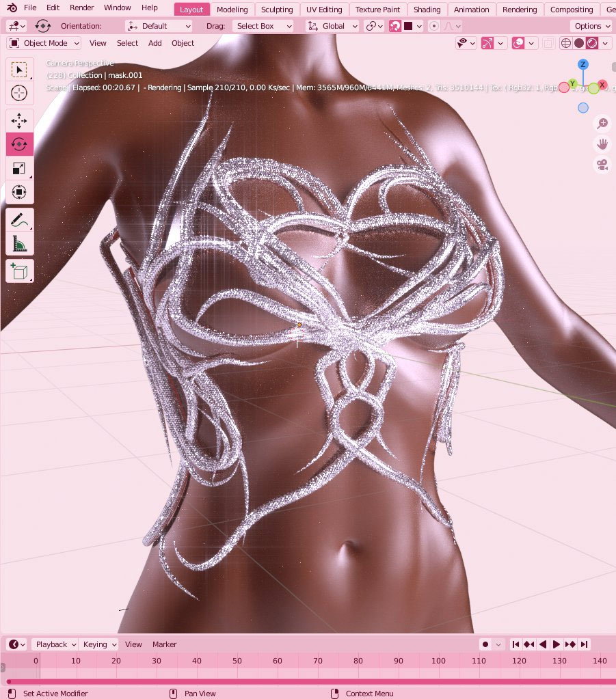Choose the Move tool
This screenshot has height=699, width=616.
click(18, 120)
